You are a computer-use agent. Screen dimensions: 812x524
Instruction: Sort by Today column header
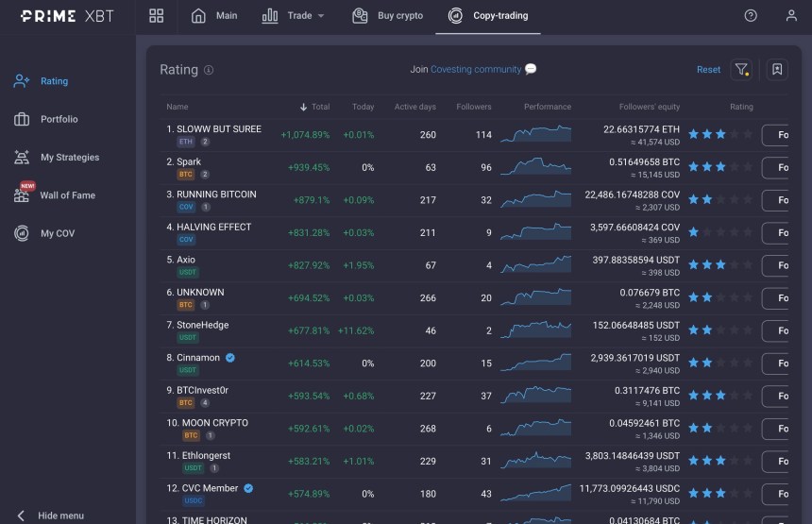[363, 107]
